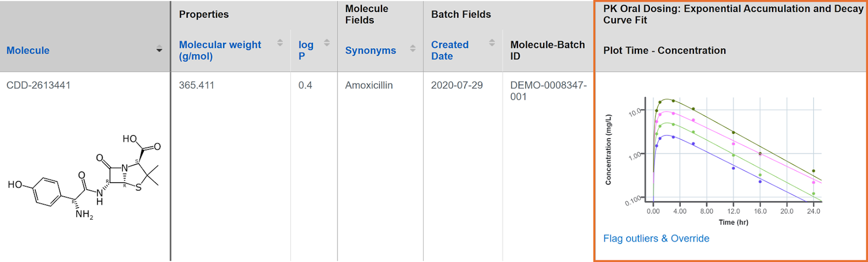The height and width of the screenshot is (262, 868).
Task: Click the Created Date sort arrows
Action: point(492,42)
